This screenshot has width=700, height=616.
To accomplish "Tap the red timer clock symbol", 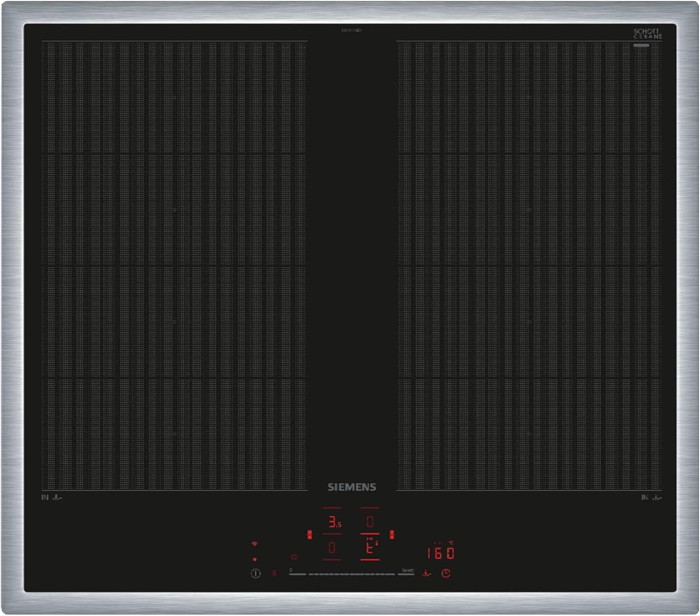I will pyautogui.click(x=446, y=573).
